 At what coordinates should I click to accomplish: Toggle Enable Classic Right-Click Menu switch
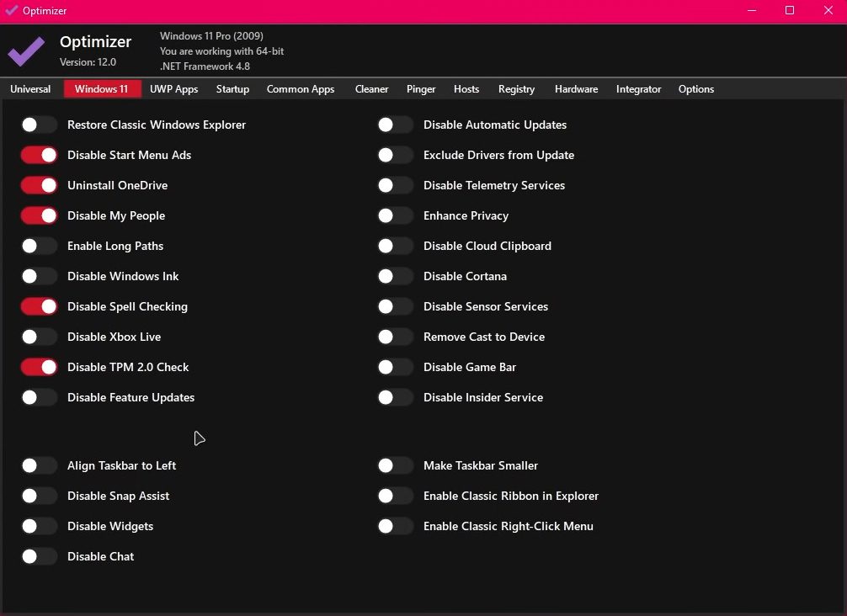396,526
